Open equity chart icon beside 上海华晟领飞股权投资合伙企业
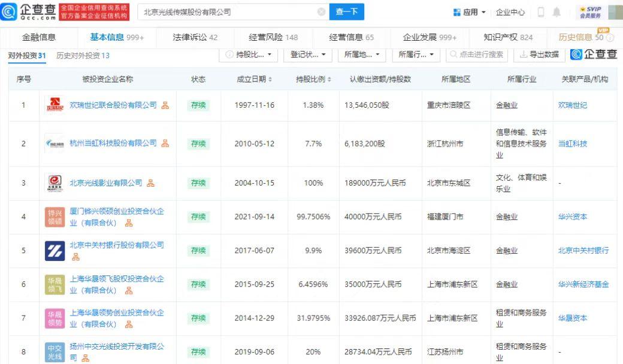The height and width of the screenshot is (364, 623). click(x=129, y=290)
